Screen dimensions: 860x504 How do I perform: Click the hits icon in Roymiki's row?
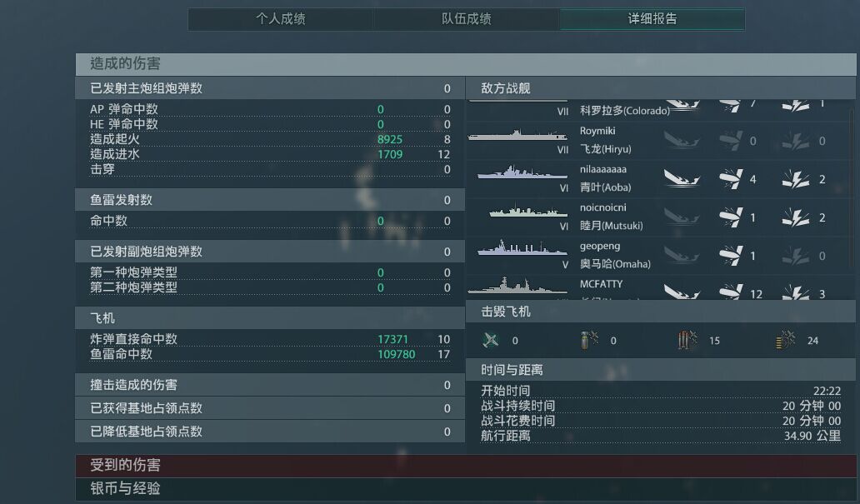click(x=731, y=141)
